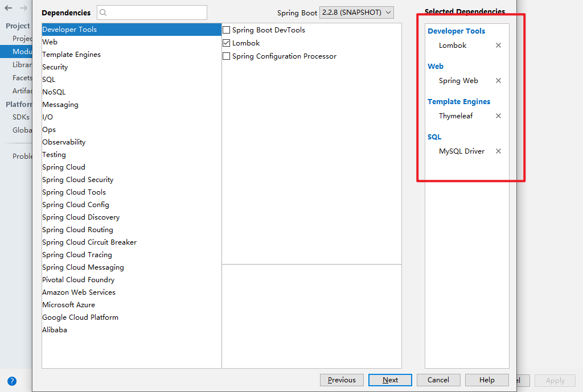Open SDKs in Project Structure sidebar
Viewport: 583px width, 392px height.
tap(17, 117)
